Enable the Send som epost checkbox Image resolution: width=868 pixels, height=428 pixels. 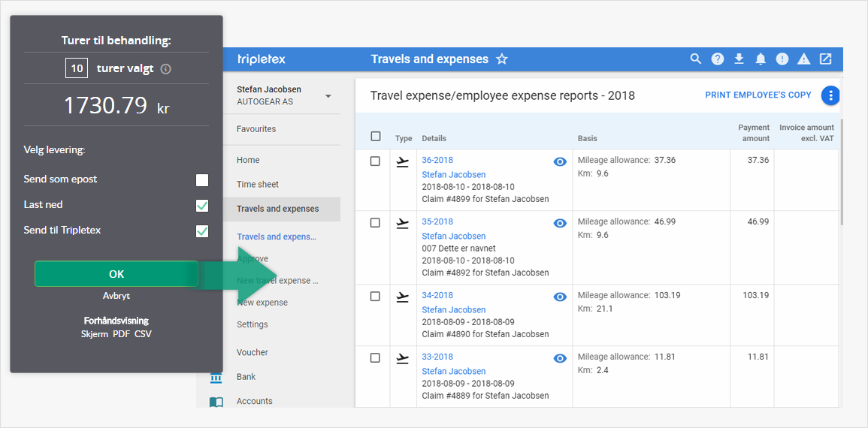click(x=201, y=180)
